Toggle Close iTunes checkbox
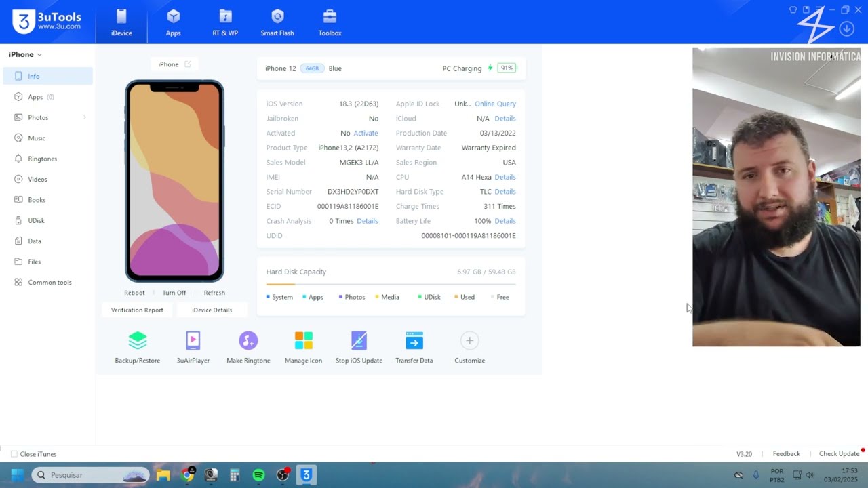The height and width of the screenshot is (488, 868). click(14, 454)
